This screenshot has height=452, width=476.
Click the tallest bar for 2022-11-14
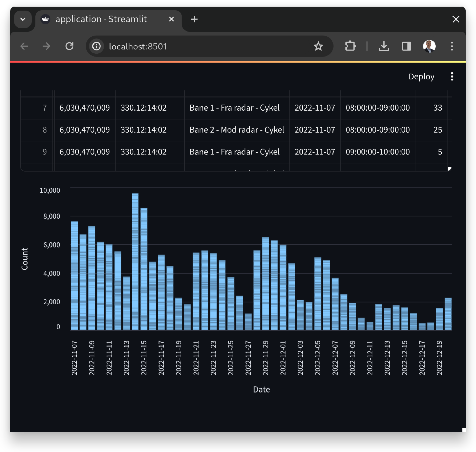coord(135,261)
